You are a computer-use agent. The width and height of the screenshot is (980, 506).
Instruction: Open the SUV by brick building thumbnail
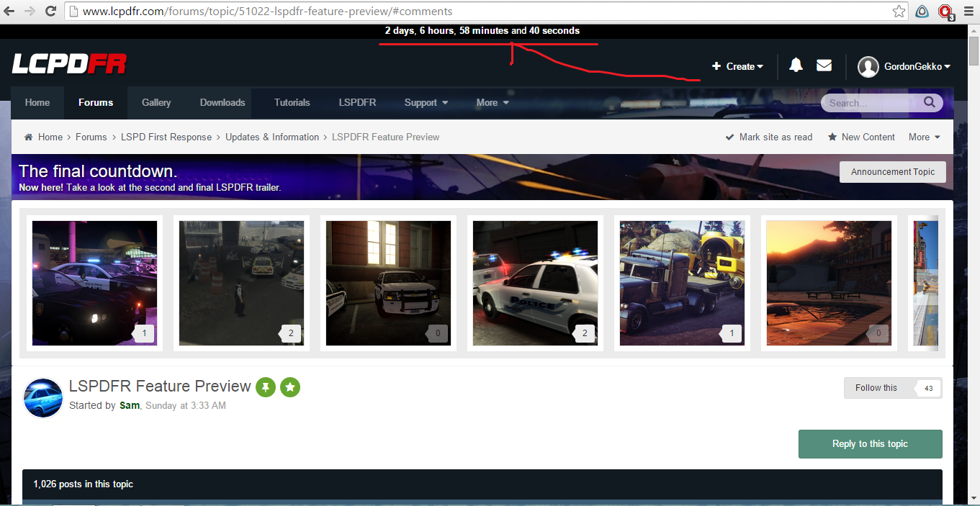389,283
